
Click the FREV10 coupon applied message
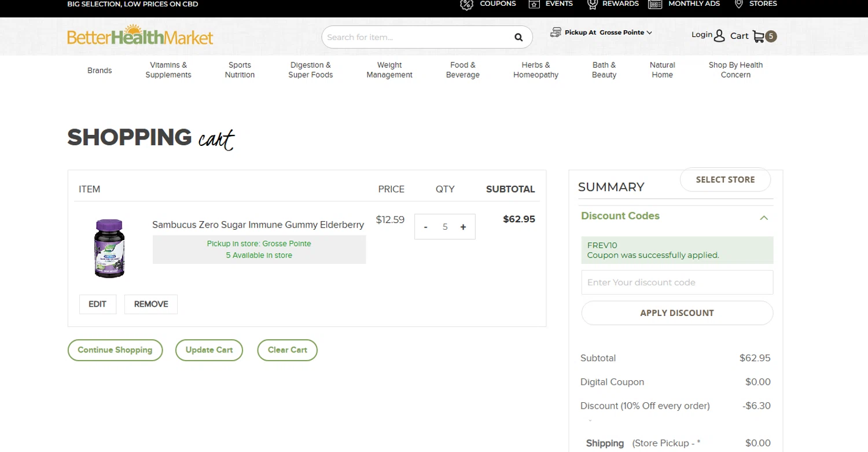pos(677,250)
